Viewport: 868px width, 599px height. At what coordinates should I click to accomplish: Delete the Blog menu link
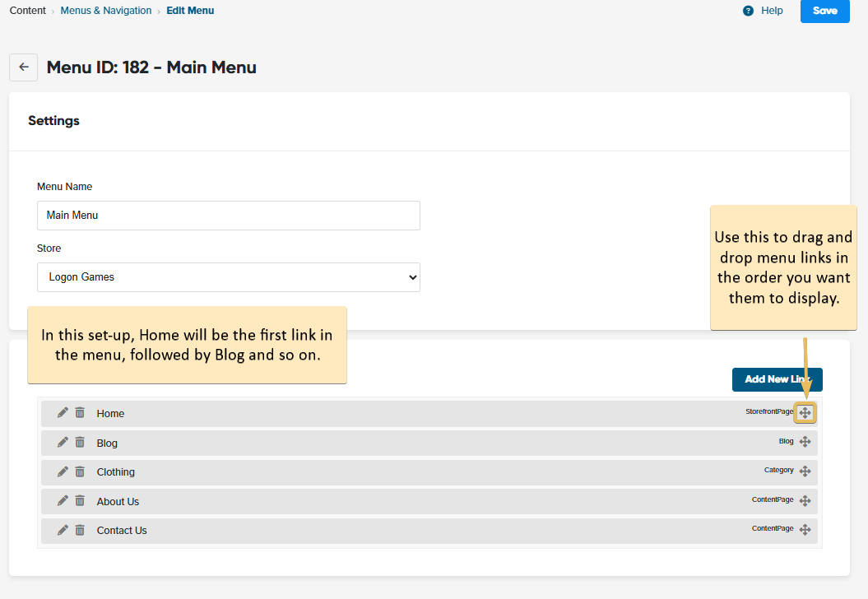(80, 442)
